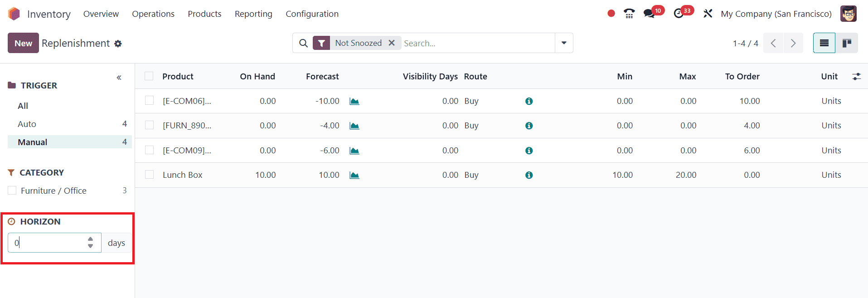This screenshot has height=298, width=868.
Task: Click Buy route on Lunch Box row
Action: 471,175
